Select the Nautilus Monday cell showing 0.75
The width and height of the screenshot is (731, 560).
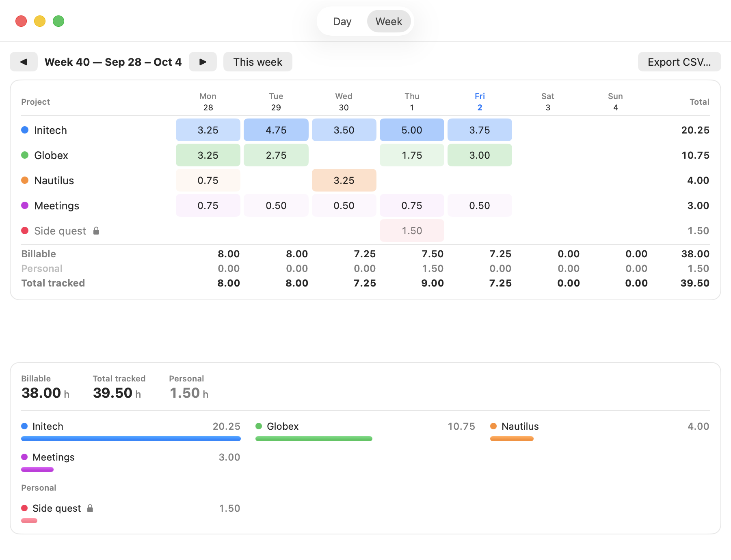coord(208,180)
